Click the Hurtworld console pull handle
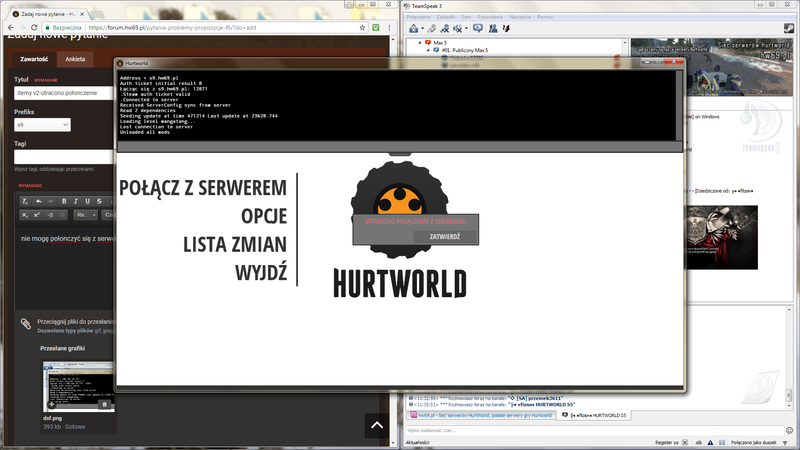The width and height of the screenshot is (800, 450). 399,154
